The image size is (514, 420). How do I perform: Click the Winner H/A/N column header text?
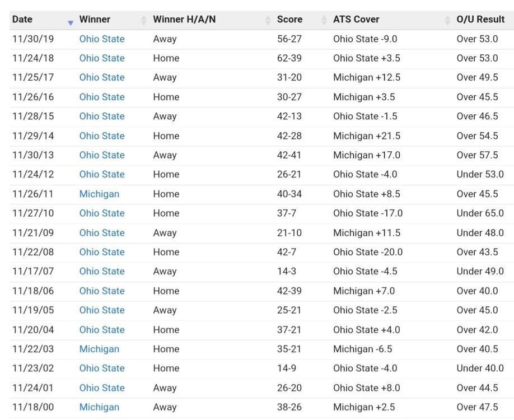[x=184, y=19]
